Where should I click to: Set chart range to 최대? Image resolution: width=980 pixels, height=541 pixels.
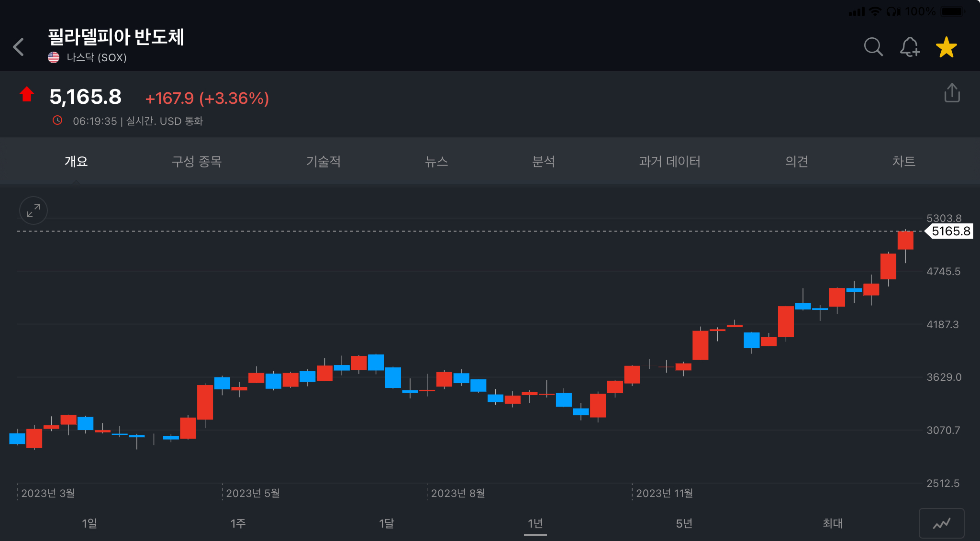[x=833, y=523]
